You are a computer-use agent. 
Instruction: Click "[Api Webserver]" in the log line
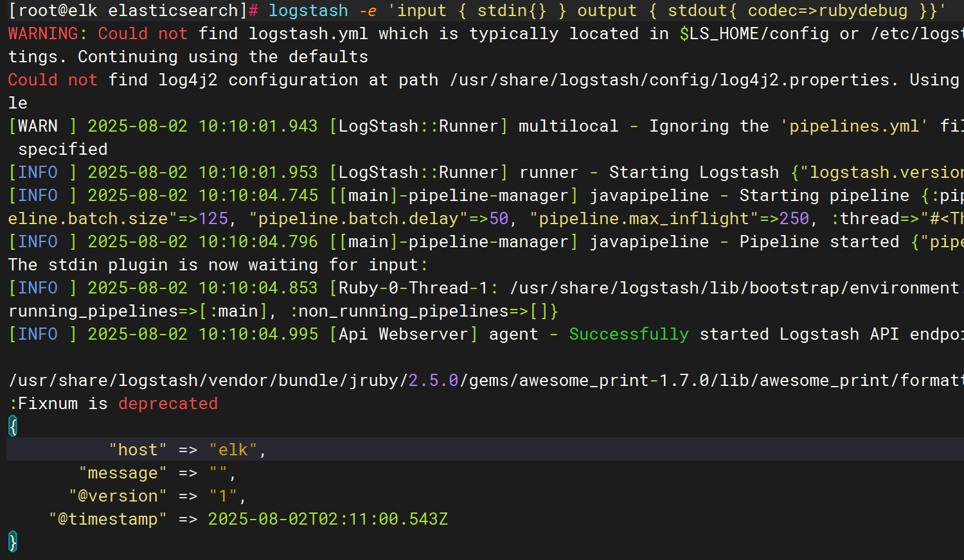tap(404, 335)
